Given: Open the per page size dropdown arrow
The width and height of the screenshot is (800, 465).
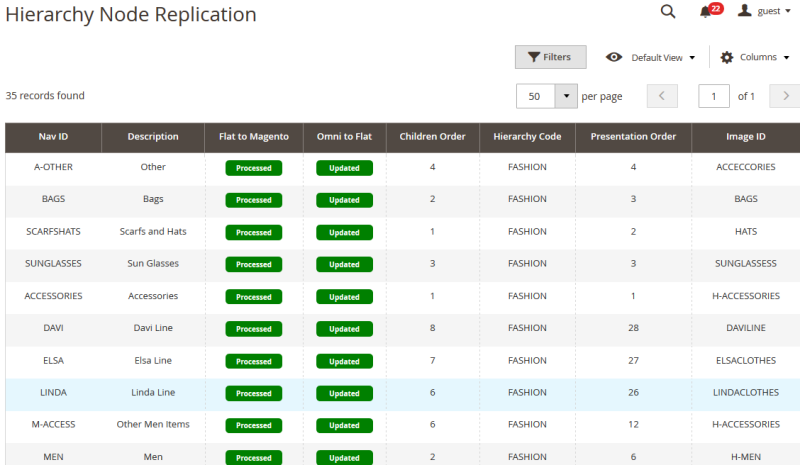Looking at the screenshot, I should (566, 96).
